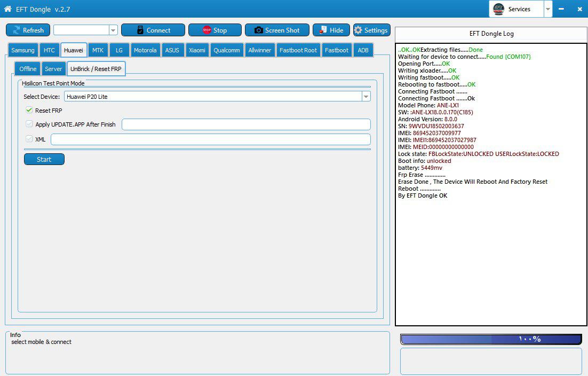Click the Start button
The width and height of the screenshot is (588, 376).
44,159
